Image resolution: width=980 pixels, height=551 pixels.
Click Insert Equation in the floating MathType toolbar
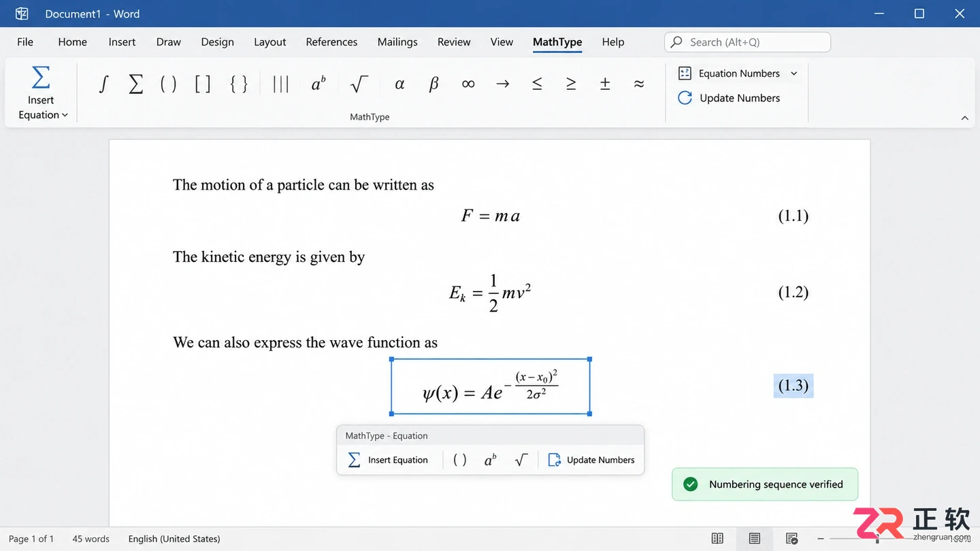point(389,460)
